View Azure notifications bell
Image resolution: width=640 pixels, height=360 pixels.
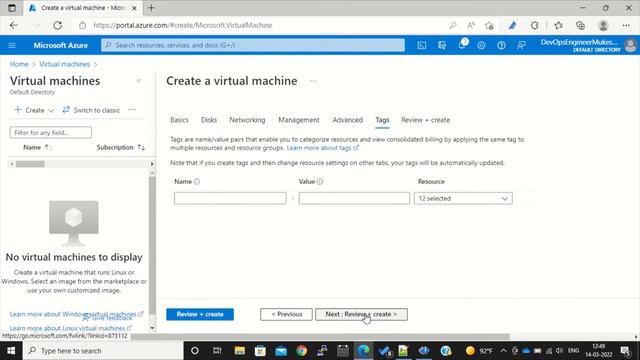pyautogui.click(x=462, y=45)
